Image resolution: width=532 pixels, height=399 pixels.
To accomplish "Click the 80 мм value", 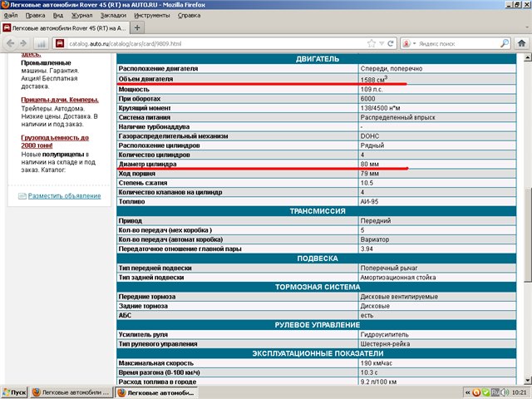I will [369, 164].
